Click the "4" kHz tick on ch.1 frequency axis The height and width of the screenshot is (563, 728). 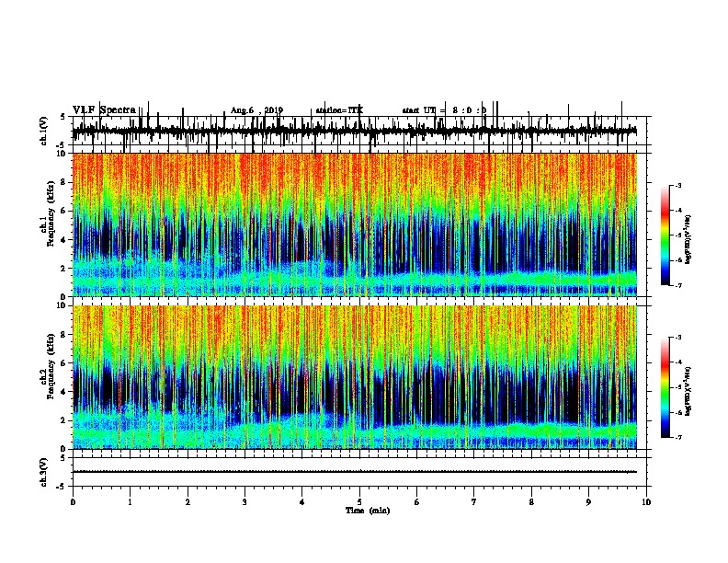click(x=64, y=240)
